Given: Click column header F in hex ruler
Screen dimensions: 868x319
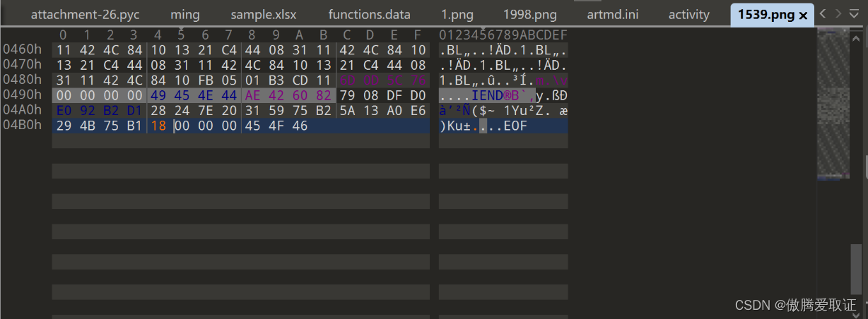Looking at the screenshot, I should (418, 35).
